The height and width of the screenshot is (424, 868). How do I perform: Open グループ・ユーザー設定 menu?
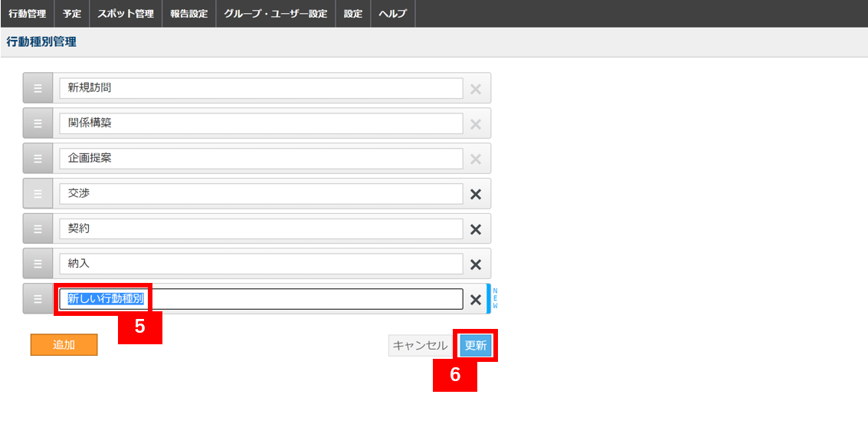click(276, 14)
